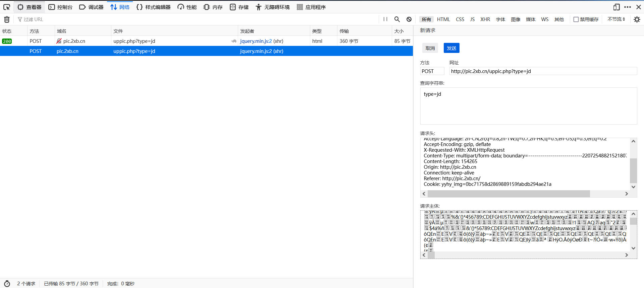
Task: Toggle the CSS request filter
Action: (x=460, y=19)
